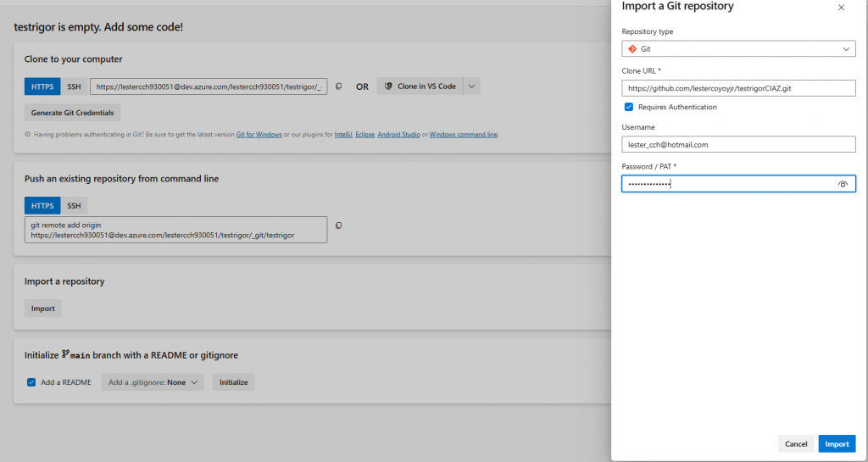Switch to SSH tab in Push existing repository
The height and width of the screenshot is (462, 868).
[x=75, y=206]
